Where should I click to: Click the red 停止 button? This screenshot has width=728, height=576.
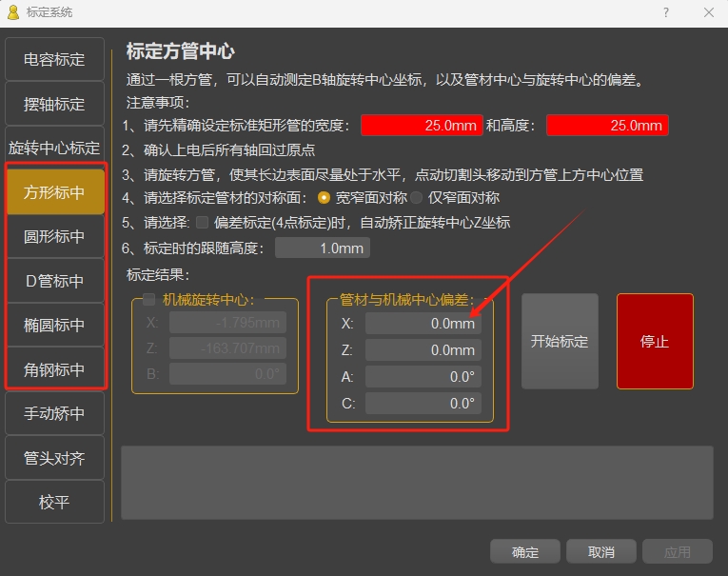click(x=655, y=342)
